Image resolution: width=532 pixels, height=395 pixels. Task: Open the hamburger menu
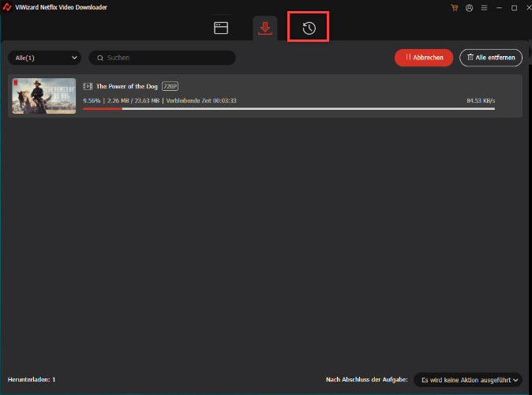coord(484,8)
